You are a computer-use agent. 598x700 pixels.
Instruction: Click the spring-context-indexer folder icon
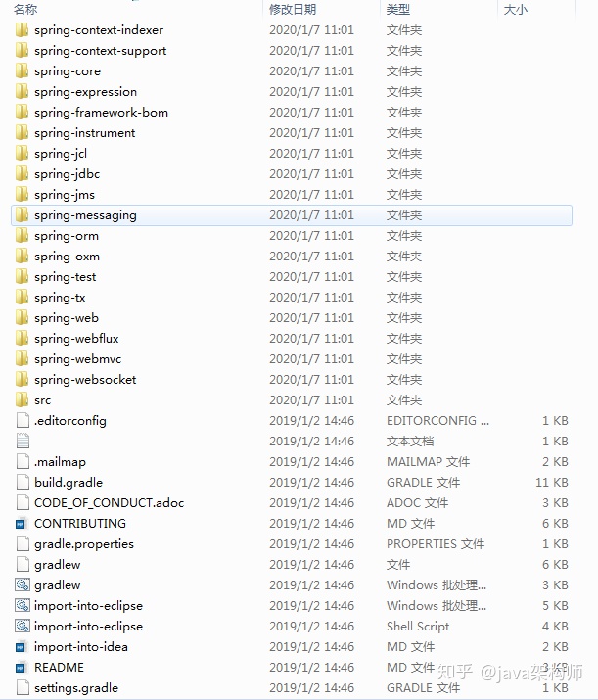tap(22, 30)
